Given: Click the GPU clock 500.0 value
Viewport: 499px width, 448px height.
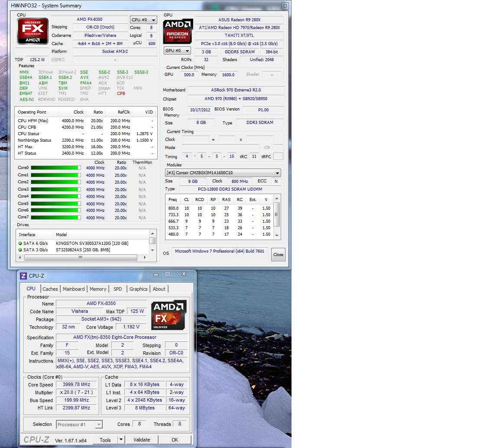Looking at the screenshot, I should (189, 75).
